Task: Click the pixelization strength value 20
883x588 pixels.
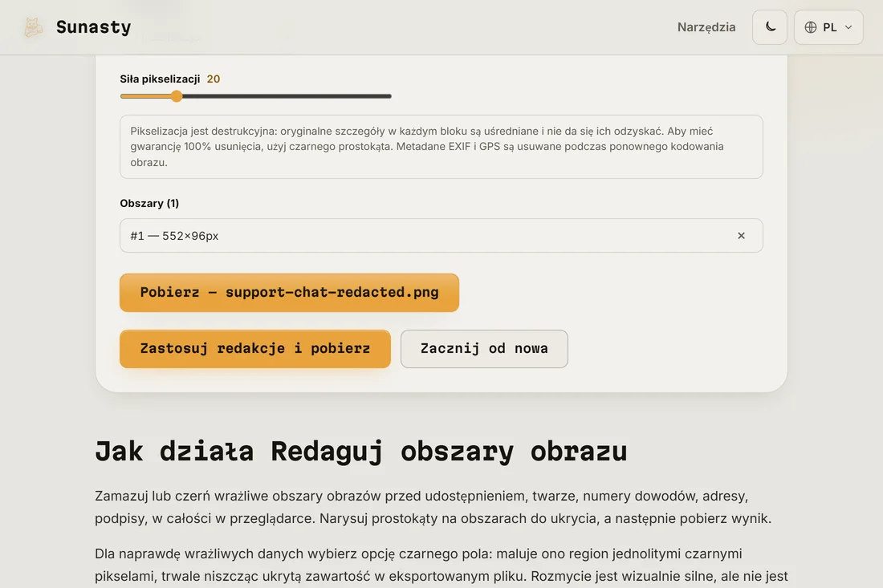Action: (x=214, y=79)
